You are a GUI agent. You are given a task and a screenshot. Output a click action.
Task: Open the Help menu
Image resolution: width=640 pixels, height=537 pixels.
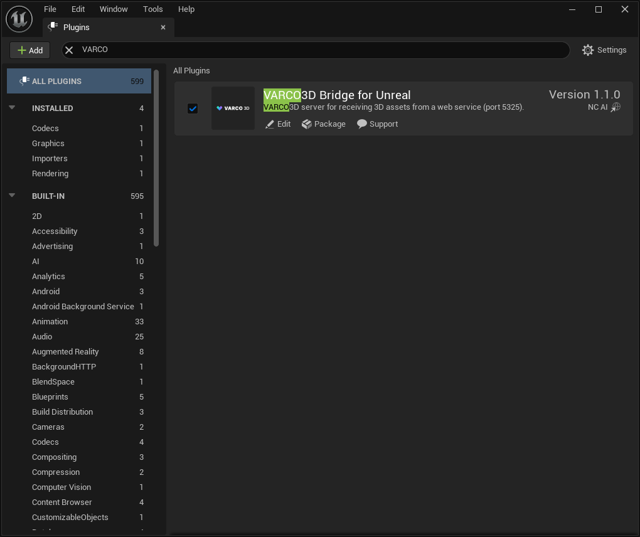pyautogui.click(x=186, y=9)
